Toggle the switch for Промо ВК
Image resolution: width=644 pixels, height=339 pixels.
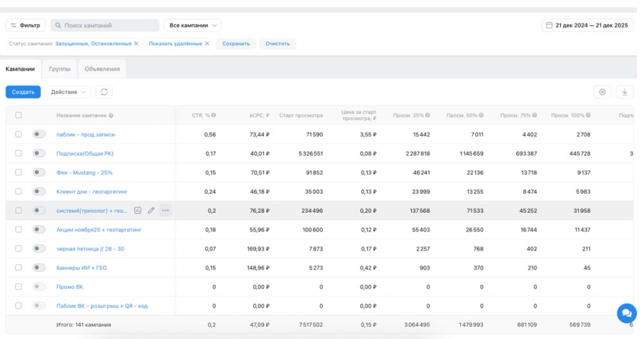coord(39,286)
